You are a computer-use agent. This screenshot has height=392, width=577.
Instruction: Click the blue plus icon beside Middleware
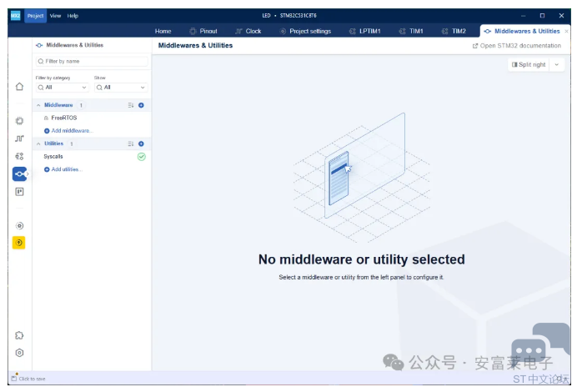point(141,105)
